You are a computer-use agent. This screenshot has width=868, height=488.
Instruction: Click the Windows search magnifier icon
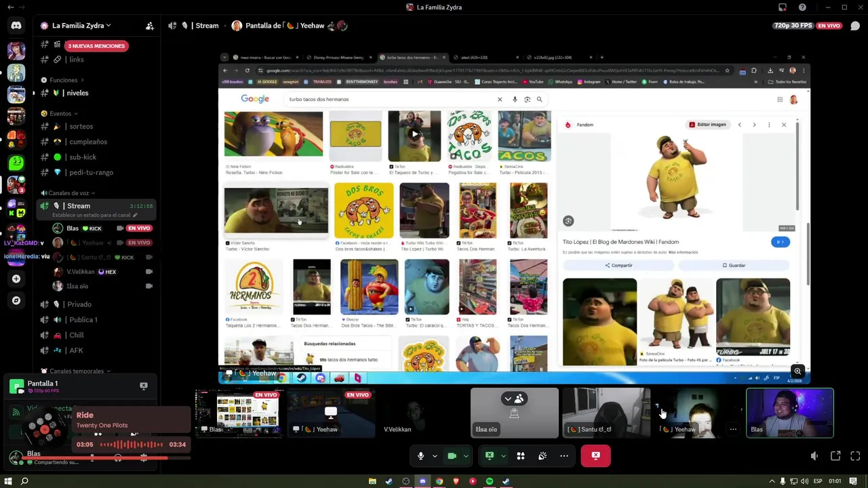24,481
